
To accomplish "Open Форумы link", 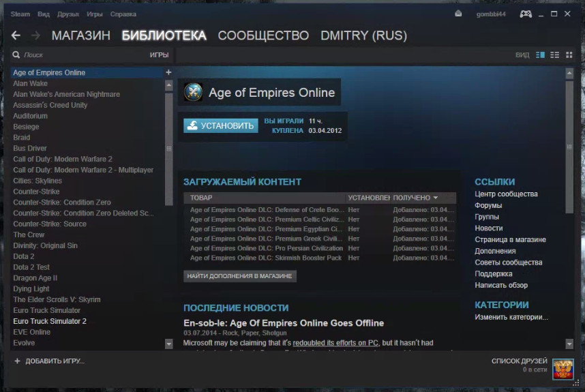I will pyautogui.click(x=488, y=205).
